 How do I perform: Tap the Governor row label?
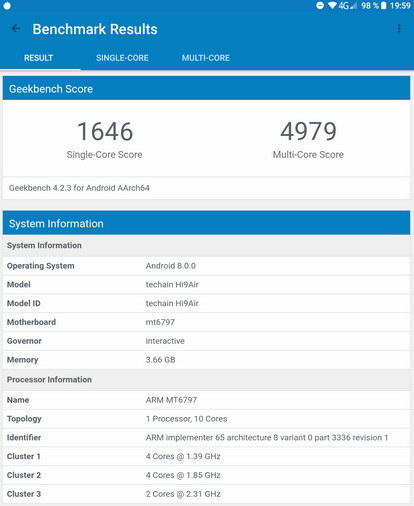pos(24,341)
